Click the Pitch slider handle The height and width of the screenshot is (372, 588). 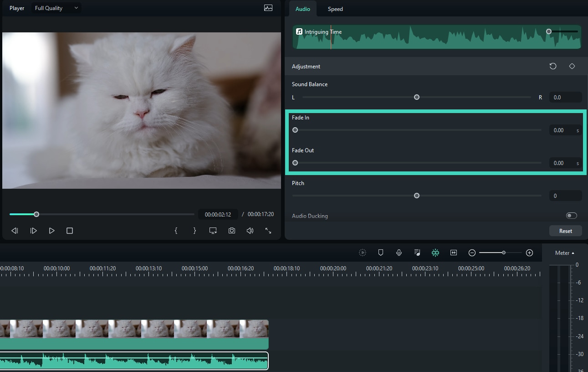pyautogui.click(x=417, y=196)
